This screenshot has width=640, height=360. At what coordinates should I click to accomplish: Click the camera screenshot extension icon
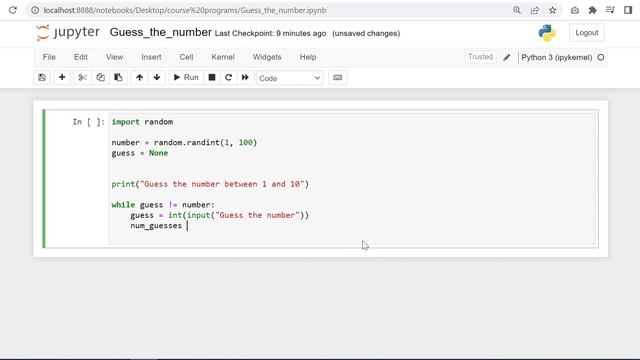[575, 10]
